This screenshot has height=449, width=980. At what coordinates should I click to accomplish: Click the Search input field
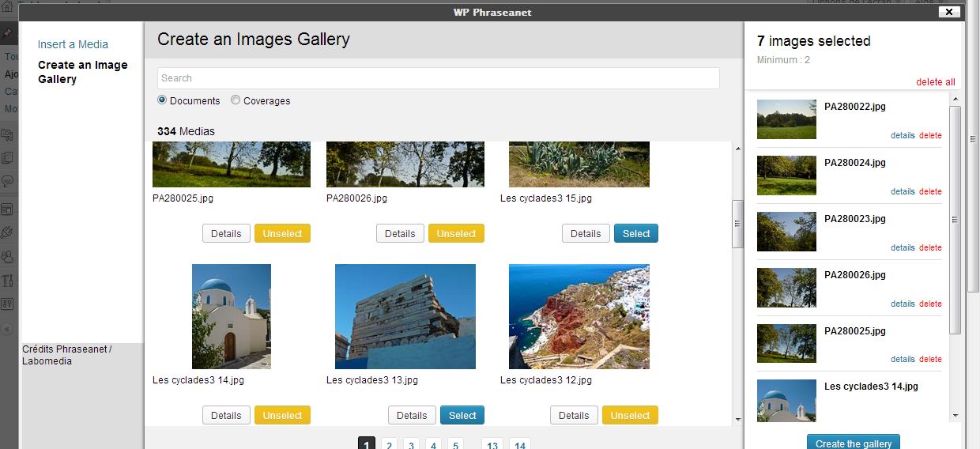click(x=438, y=78)
